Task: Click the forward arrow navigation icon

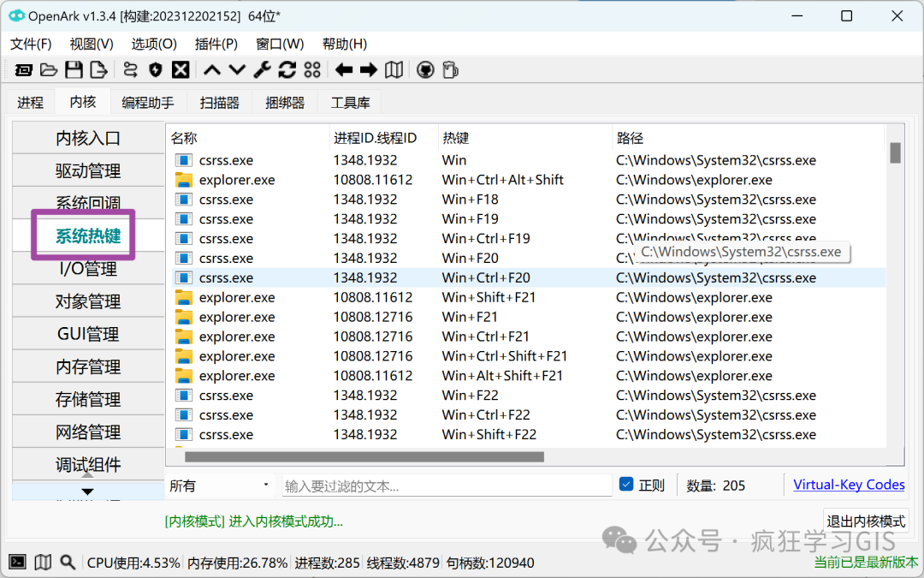Action: click(368, 69)
